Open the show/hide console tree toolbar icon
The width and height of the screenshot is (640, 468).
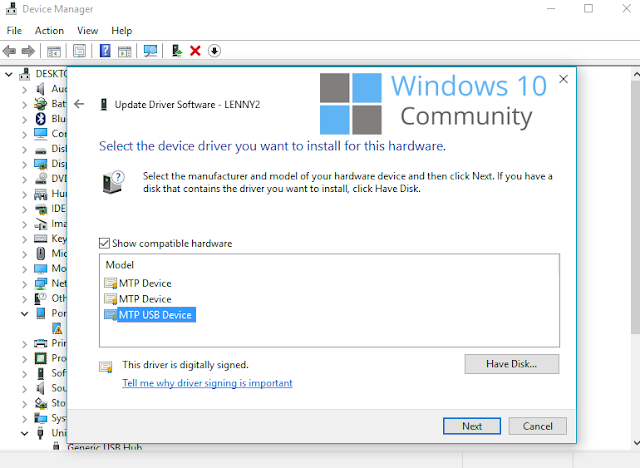click(x=53, y=51)
